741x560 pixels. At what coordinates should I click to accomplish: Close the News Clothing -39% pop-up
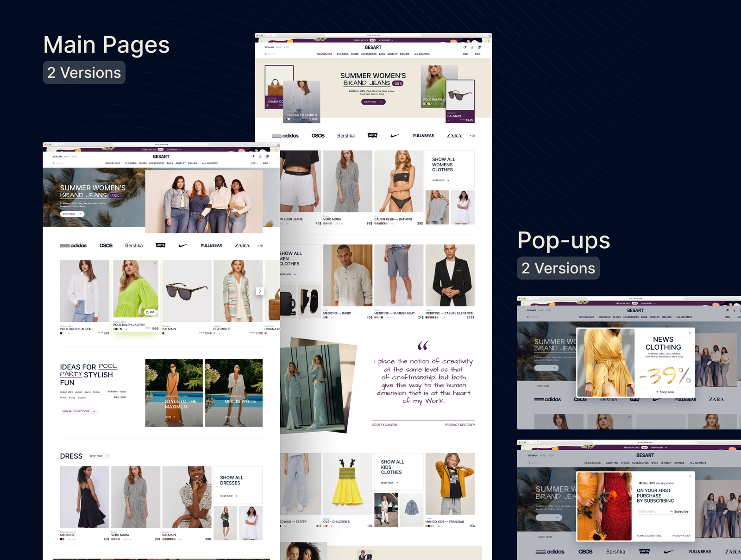coord(690,333)
